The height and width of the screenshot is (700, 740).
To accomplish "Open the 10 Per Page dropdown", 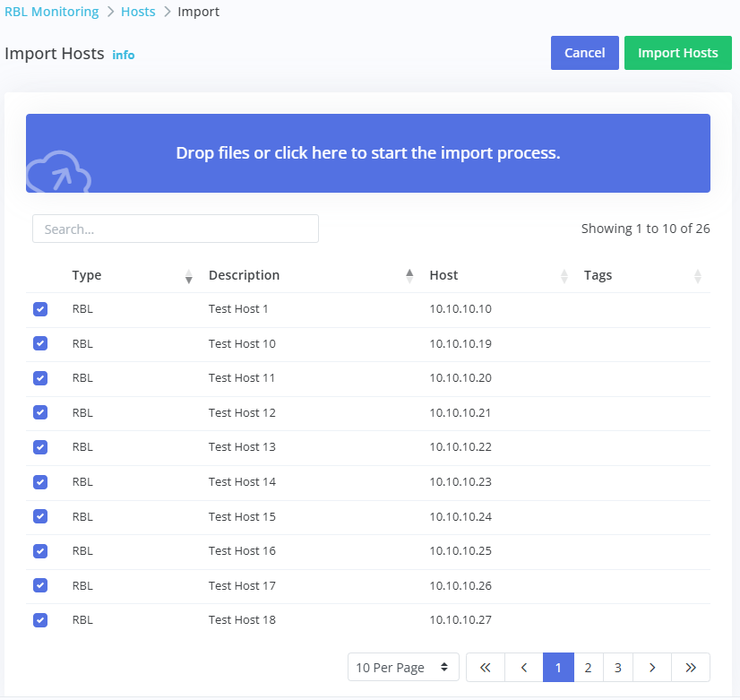I will point(403,668).
